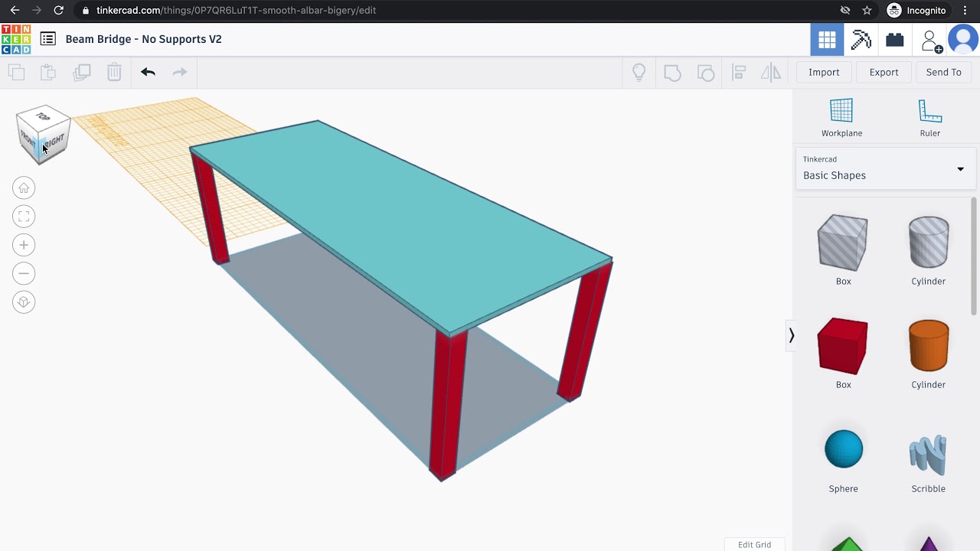Screen dimensions: 980x551
Task: Zoom in with the plus icon
Action: tap(24, 245)
